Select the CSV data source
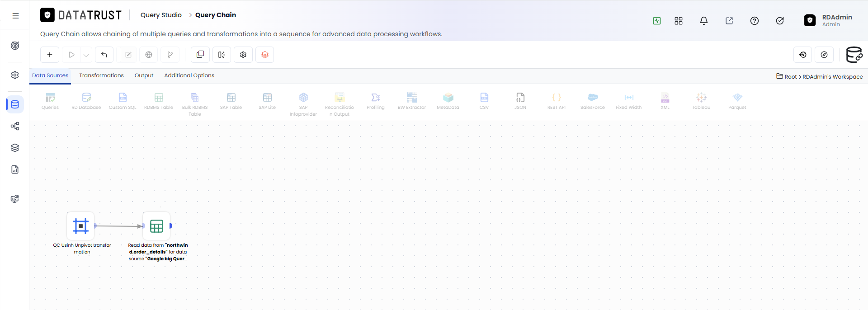 (484, 101)
